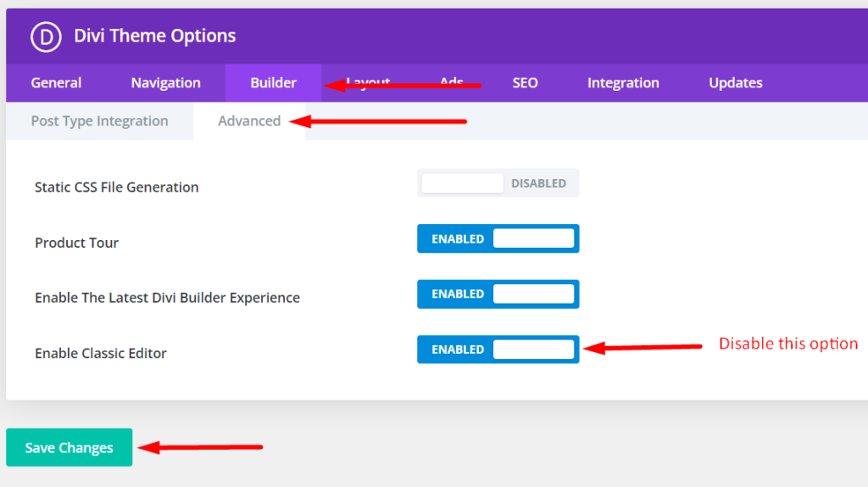
Task: Click the Divi logo icon
Action: tap(46, 36)
